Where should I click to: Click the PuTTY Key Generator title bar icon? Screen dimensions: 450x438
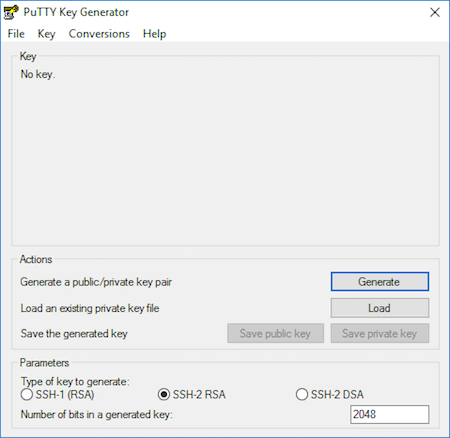point(11,12)
